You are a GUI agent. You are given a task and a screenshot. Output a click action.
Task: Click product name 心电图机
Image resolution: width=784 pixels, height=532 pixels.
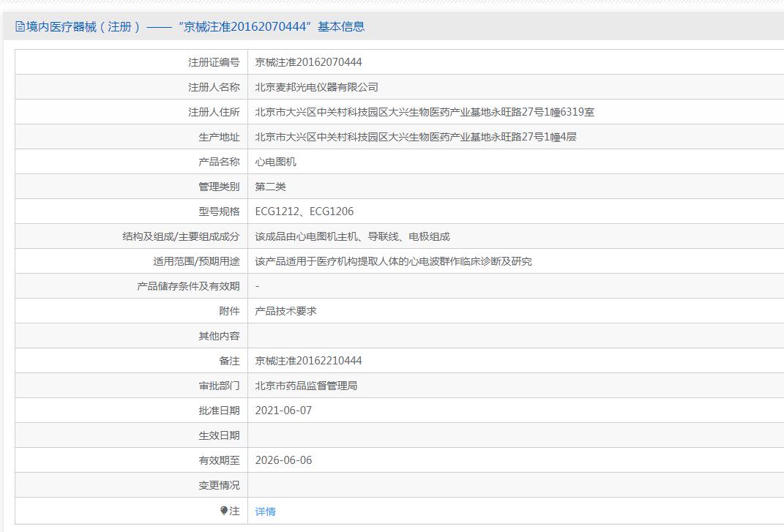pyautogui.click(x=275, y=162)
